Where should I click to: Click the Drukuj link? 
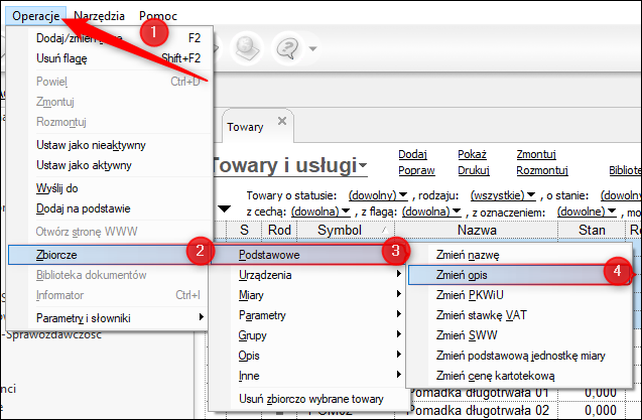[474, 170]
